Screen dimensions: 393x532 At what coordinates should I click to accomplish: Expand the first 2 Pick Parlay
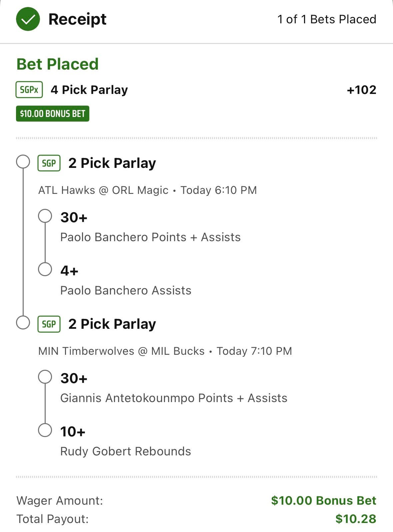pos(112,163)
